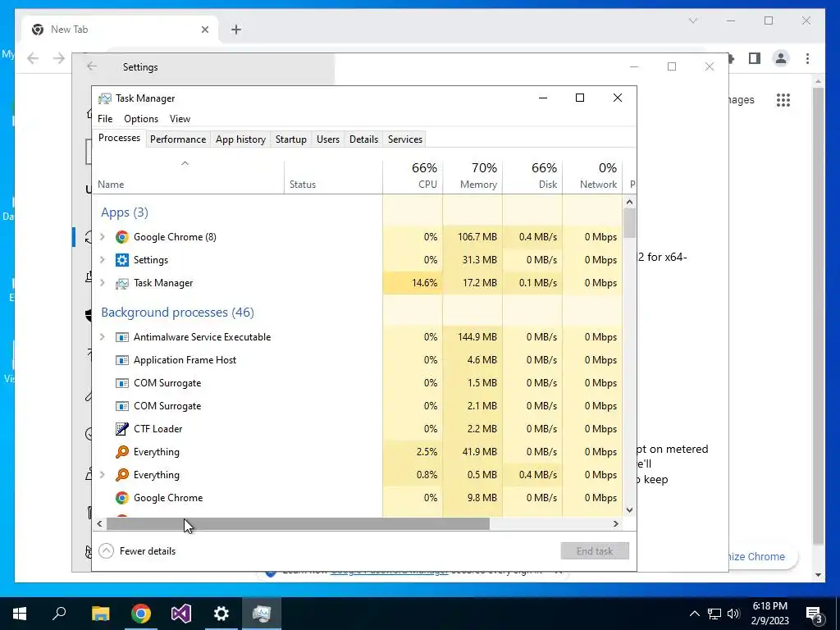Select the COM Surrogate row using 2.1 MB
Image resolution: width=840 pixels, height=630 pixels.
(358, 406)
